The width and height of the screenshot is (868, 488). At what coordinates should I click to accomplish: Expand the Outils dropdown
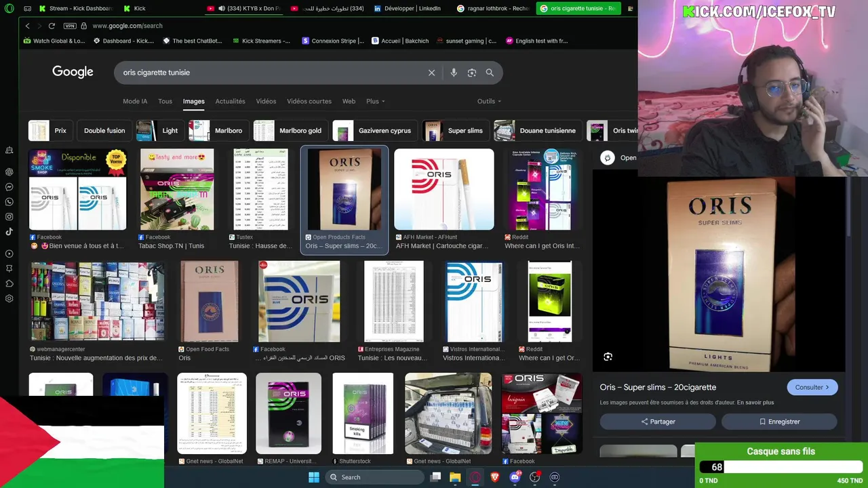coord(489,101)
